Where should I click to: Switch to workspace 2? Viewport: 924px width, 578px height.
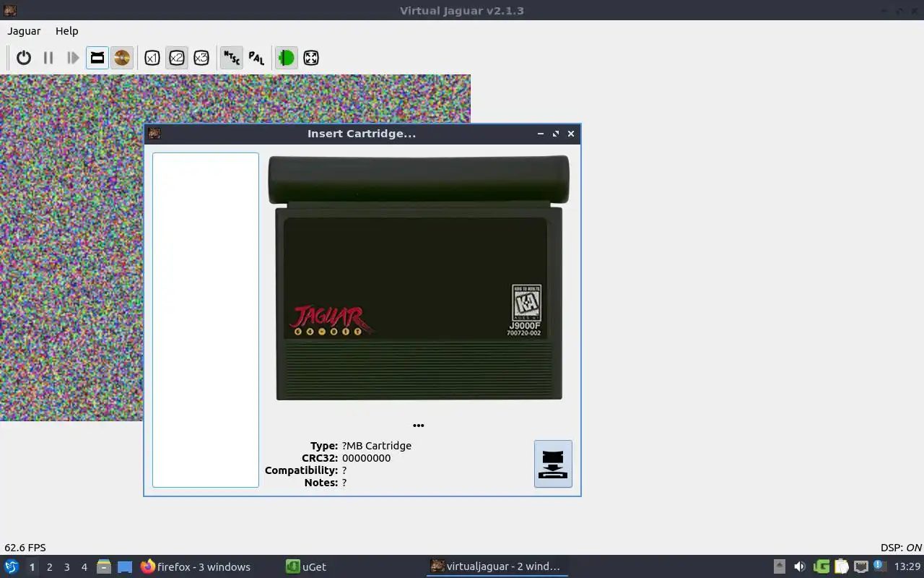click(x=50, y=567)
